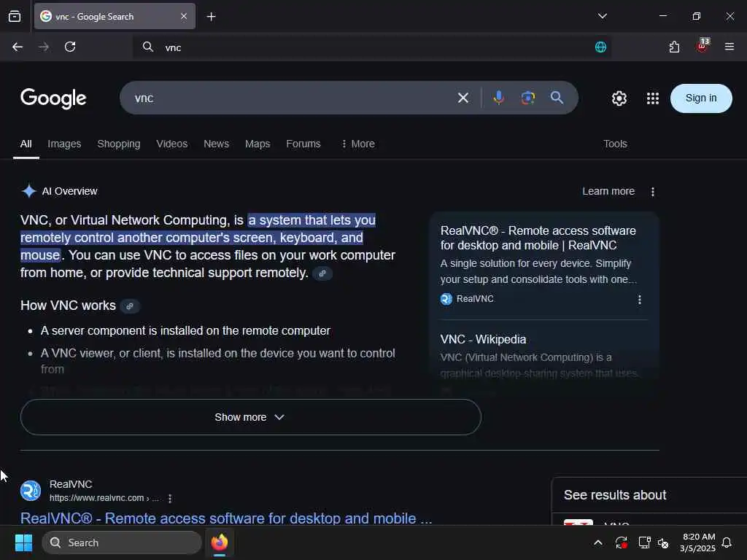The image size is (747, 560).
Task: Click the translate icon in address bar
Action: pyautogui.click(x=600, y=47)
